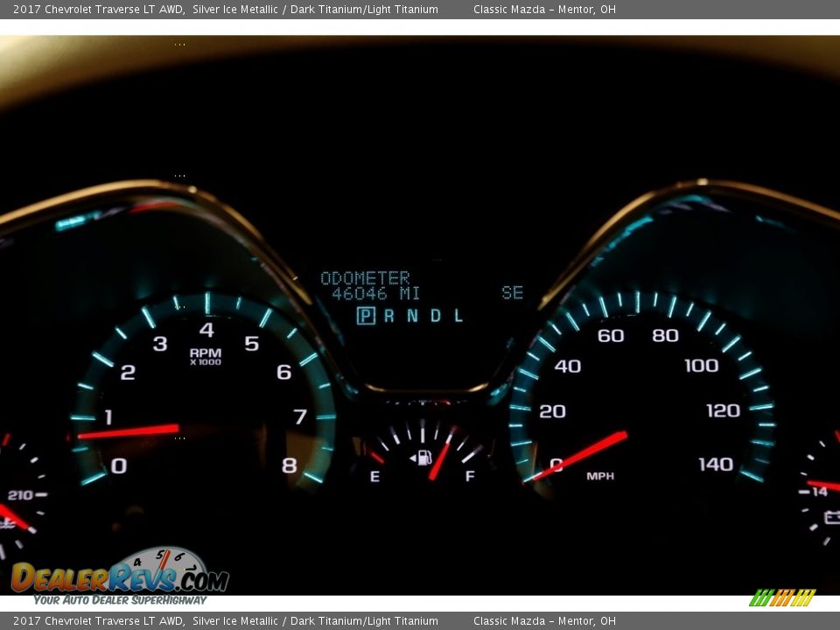Click the DealerRevs.com logo

tap(120, 576)
